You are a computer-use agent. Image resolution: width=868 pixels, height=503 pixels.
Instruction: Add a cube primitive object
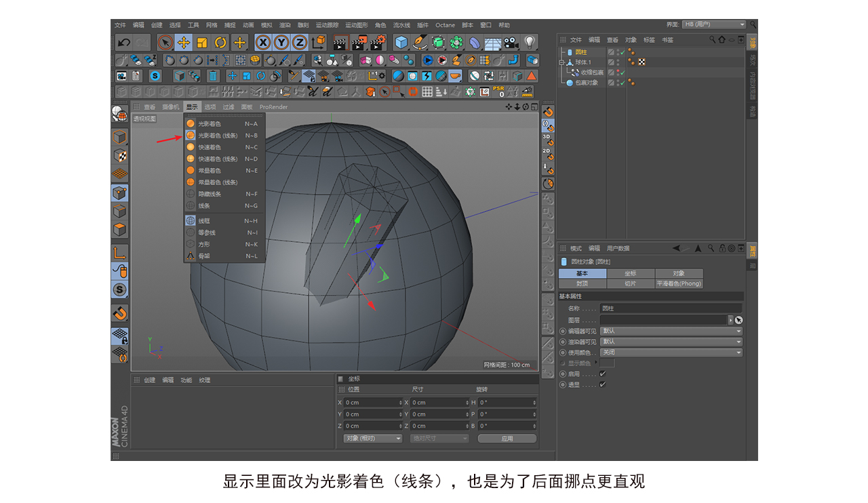click(x=401, y=43)
